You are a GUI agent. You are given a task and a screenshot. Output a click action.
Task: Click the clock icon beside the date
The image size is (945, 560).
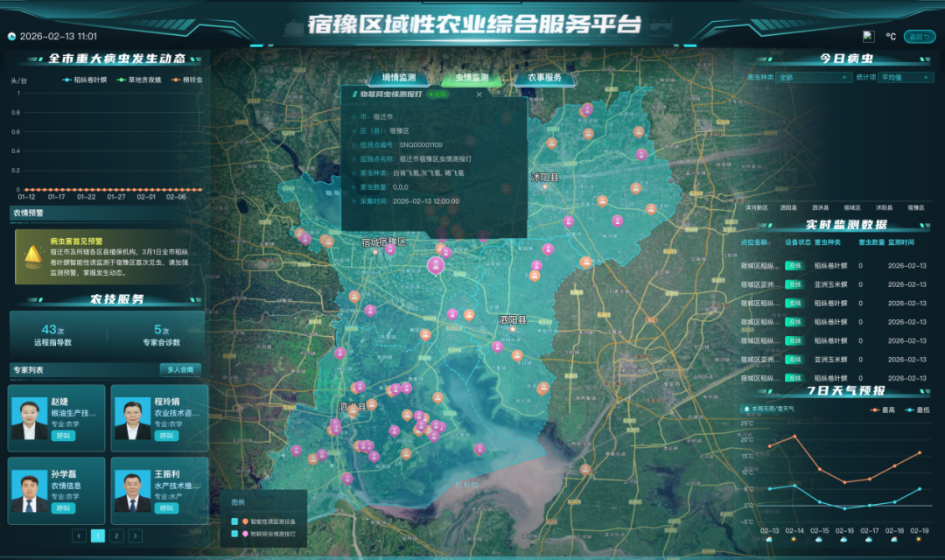click(11, 37)
